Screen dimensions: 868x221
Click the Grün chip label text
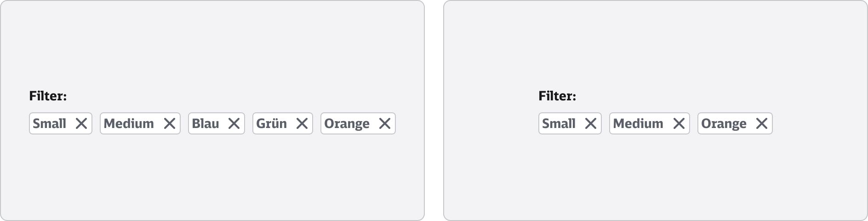click(x=271, y=123)
